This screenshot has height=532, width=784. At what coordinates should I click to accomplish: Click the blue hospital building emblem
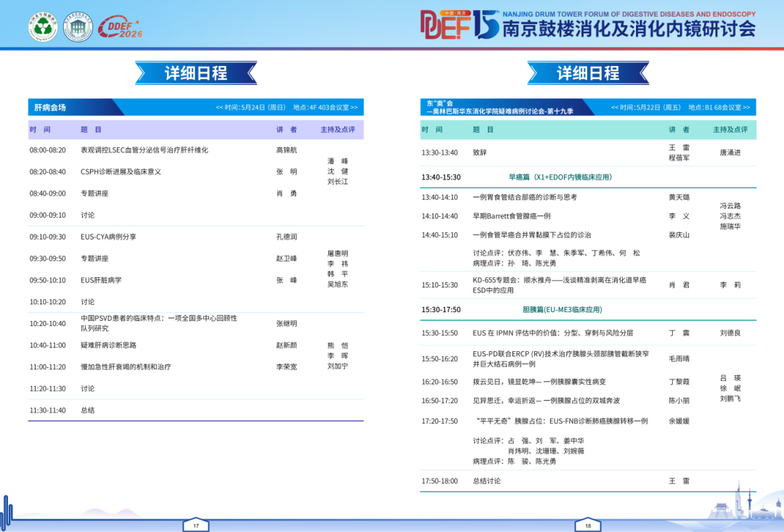(x=78, y=27)
